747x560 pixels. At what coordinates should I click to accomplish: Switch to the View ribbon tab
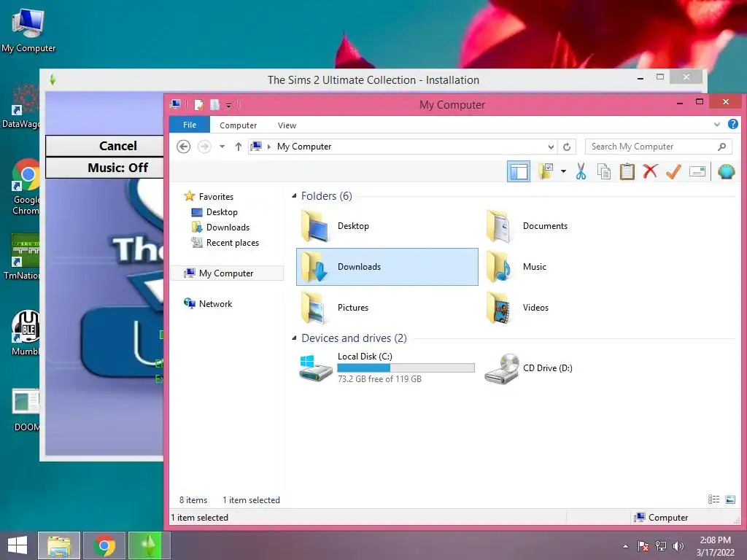287,125
